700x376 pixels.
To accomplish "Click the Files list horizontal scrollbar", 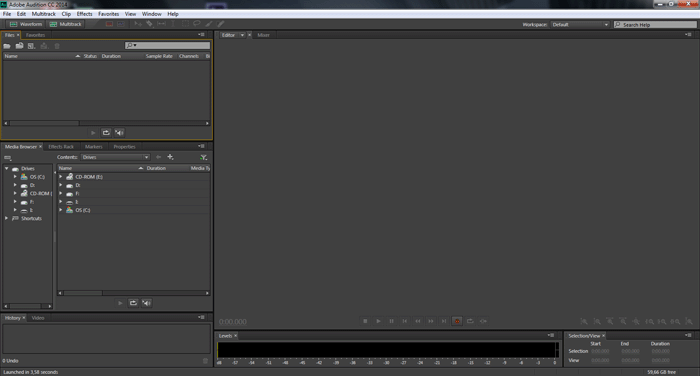I will tap(106, 123).
